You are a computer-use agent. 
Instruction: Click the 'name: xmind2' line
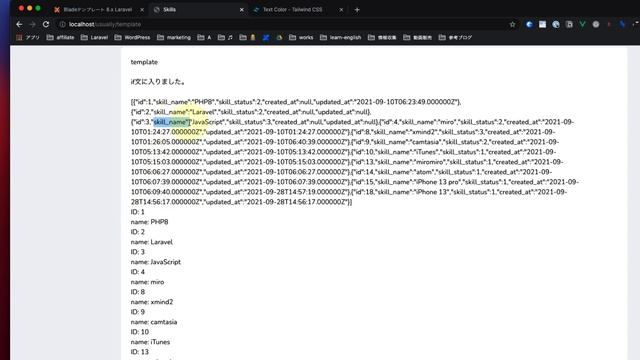pyautogui.click(x=152, y=302)
